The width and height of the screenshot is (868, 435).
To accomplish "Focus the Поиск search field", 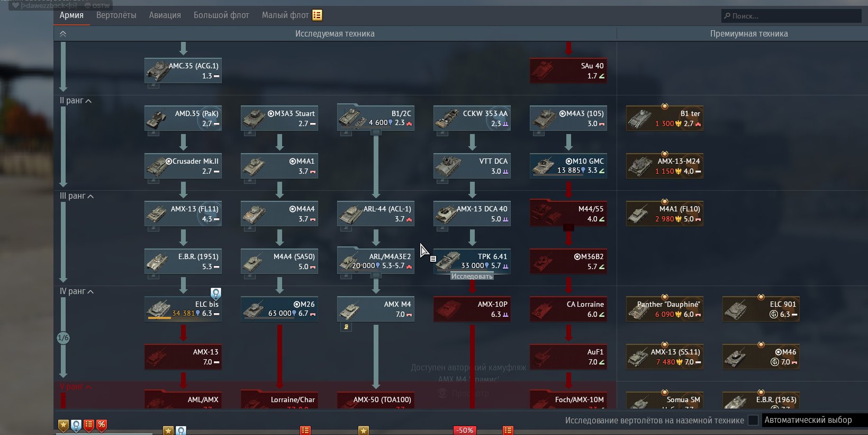I will [791, 16].
